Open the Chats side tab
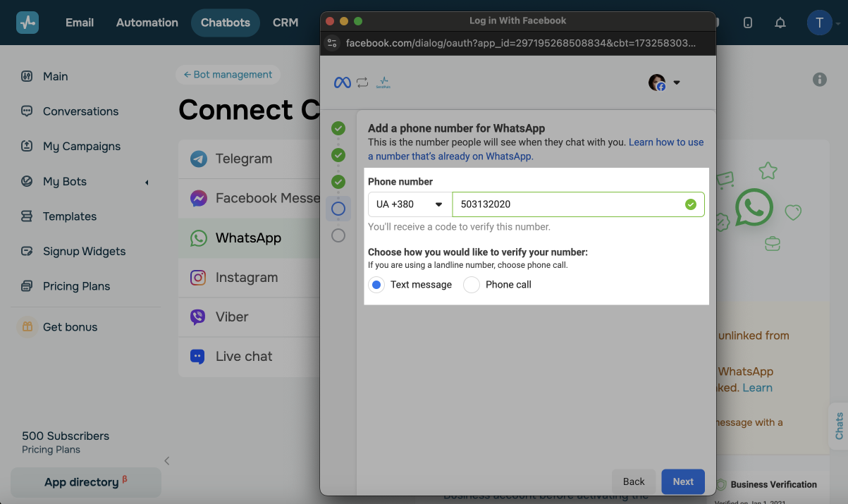The image size is (848, 504). tap(839, 426)
